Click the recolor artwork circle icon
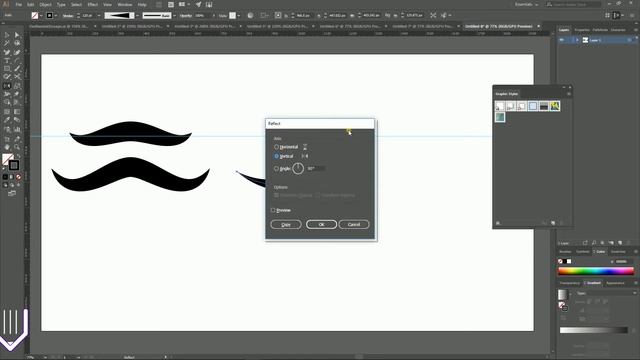 pos(250,16)
